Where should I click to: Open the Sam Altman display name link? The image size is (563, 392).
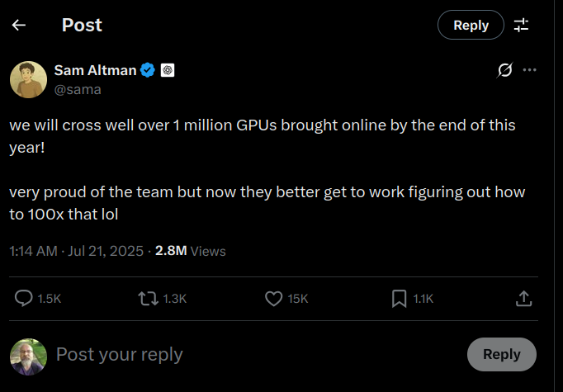[95, 70]
